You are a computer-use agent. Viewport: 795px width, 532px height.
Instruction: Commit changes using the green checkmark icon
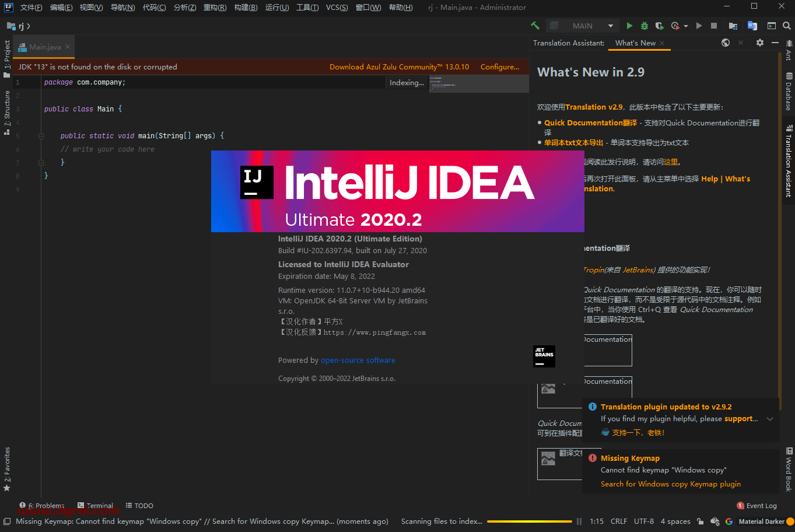tap(536, 26)
